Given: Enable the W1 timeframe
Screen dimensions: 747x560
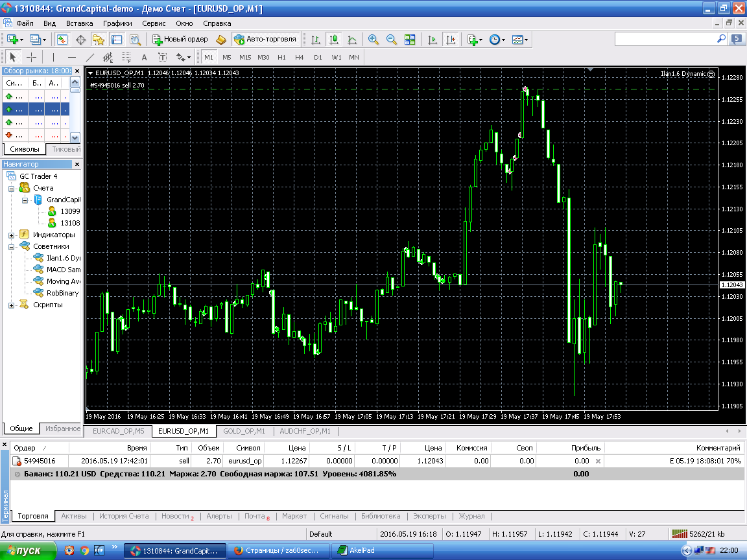Looking at the screenshot, I should [337, 57].
